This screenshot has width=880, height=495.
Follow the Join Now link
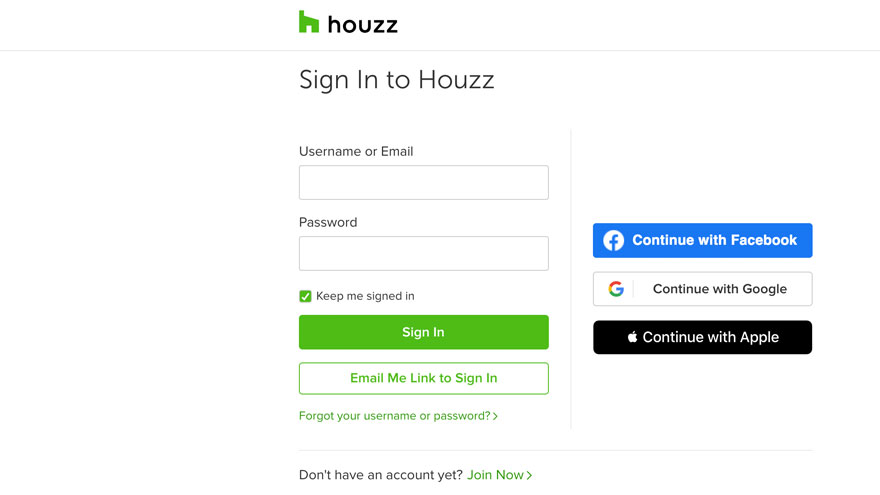point(496,475)
